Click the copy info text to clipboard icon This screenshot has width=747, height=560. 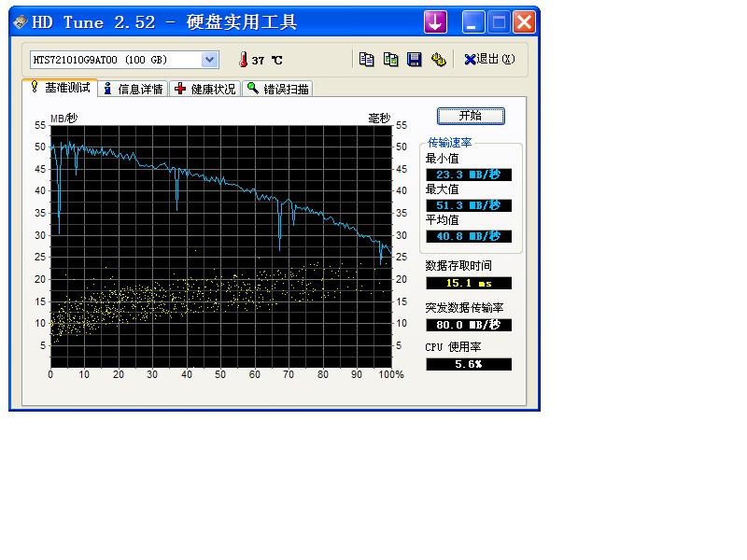(367, 60)
